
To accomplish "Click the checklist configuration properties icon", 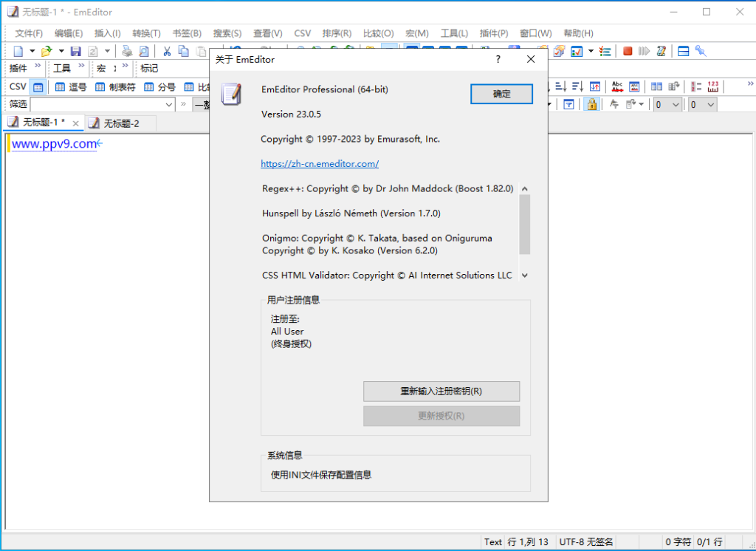I will coord(576,51).
